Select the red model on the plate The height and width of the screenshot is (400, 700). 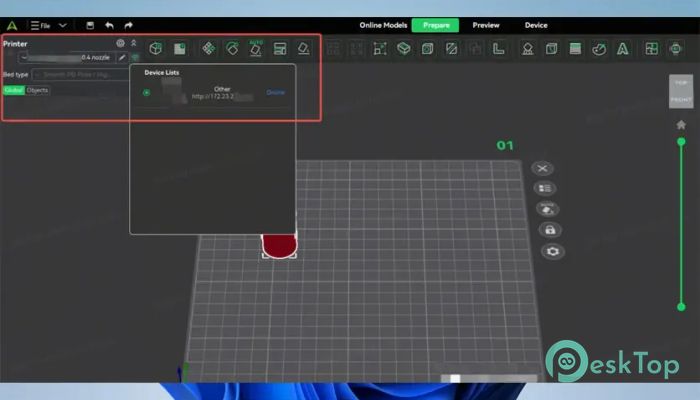pyautogui.click(x=279, y=245)
